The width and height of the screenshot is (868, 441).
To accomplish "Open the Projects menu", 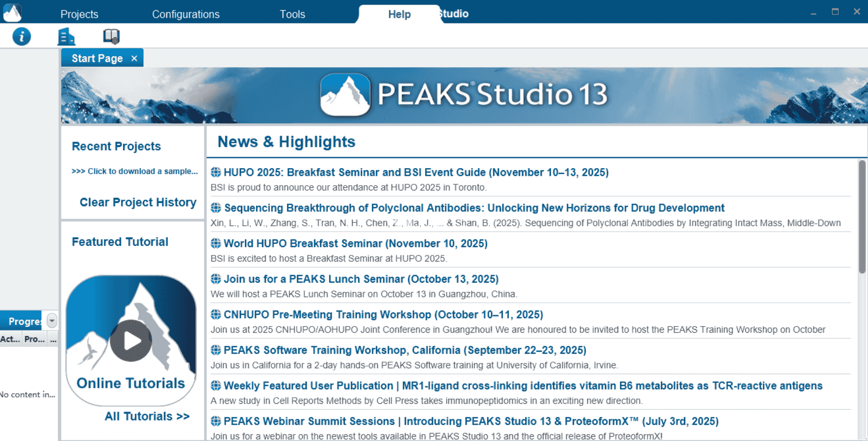I will click(79, 14).
